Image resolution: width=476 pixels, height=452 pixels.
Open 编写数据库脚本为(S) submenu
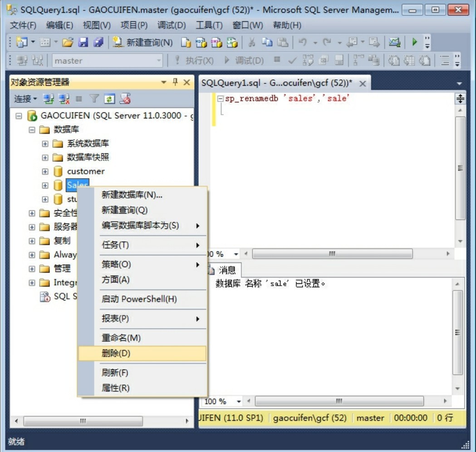point(142,226)
